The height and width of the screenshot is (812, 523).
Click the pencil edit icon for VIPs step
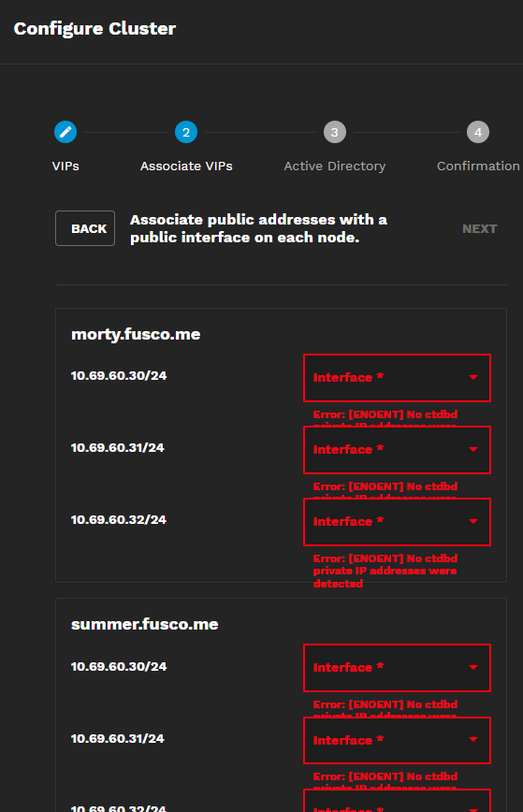coord(65,132)
